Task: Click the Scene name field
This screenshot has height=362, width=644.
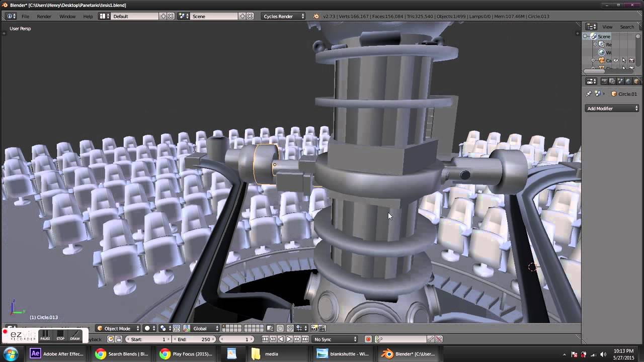Action: tap(215, 16)
